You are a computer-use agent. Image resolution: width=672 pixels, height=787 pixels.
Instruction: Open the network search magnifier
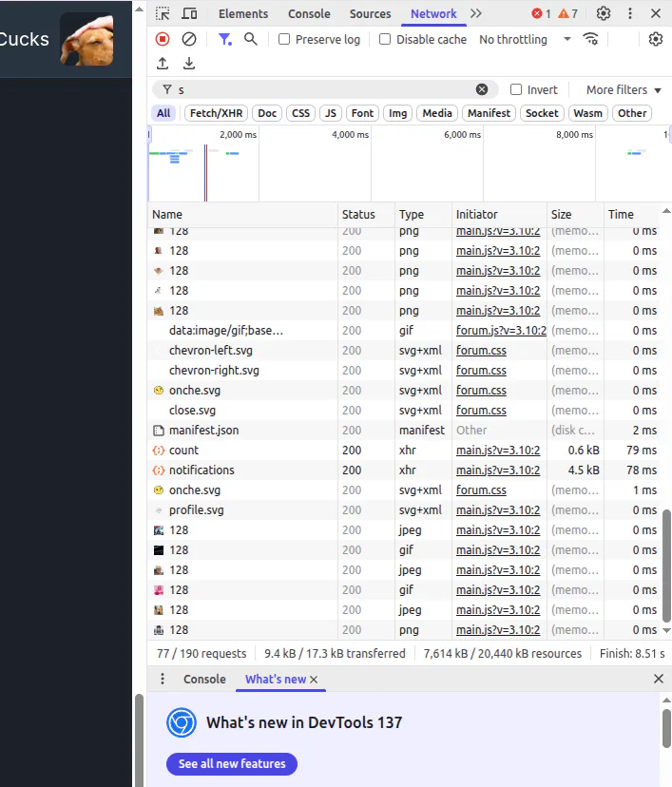click(250, 39)
